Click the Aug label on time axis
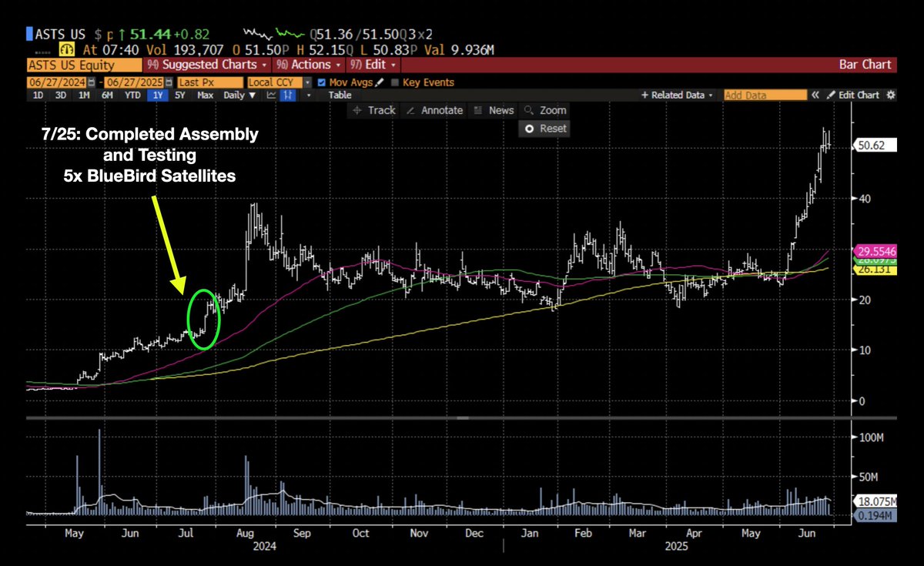Viewport: 924px width, 566px height. tap(246, 533)
